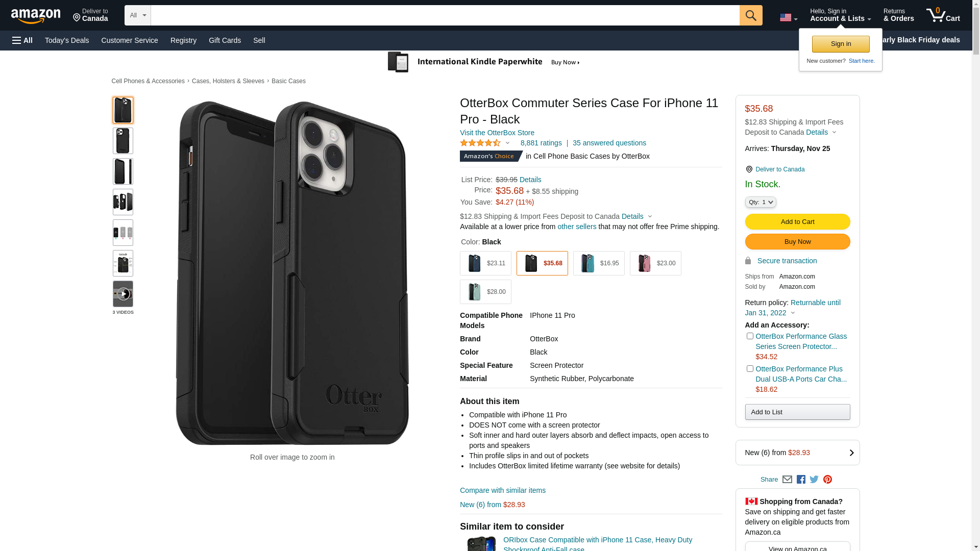Play the product videos thumbnail
Screen dimensions: 980x551
click(x=123, y=294)
